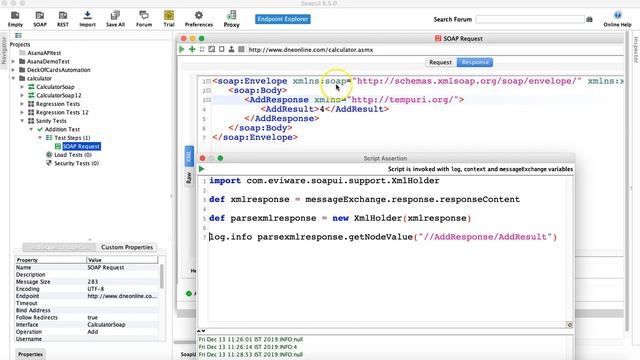The height and width of the screenshot is (360, 640).
Task: Collapse the calculator project
Action: click(x=13, y=78)
